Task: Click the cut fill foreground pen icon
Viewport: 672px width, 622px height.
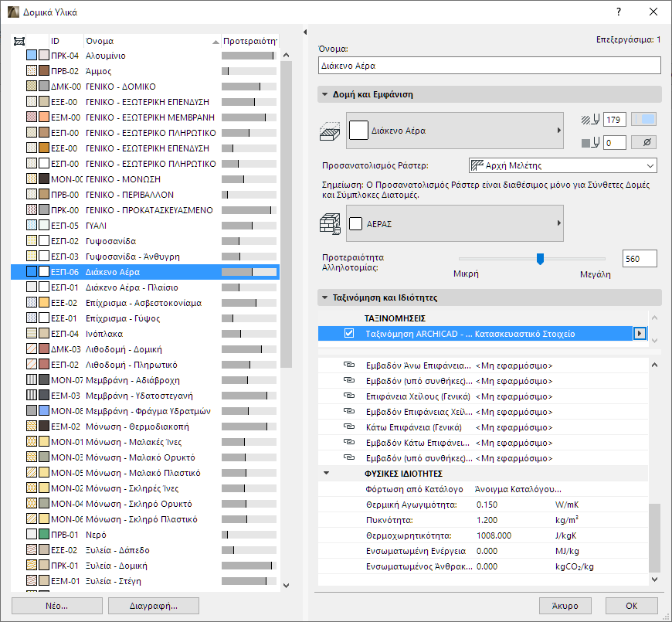Action: pyautogui.click(x=591, y=120)
